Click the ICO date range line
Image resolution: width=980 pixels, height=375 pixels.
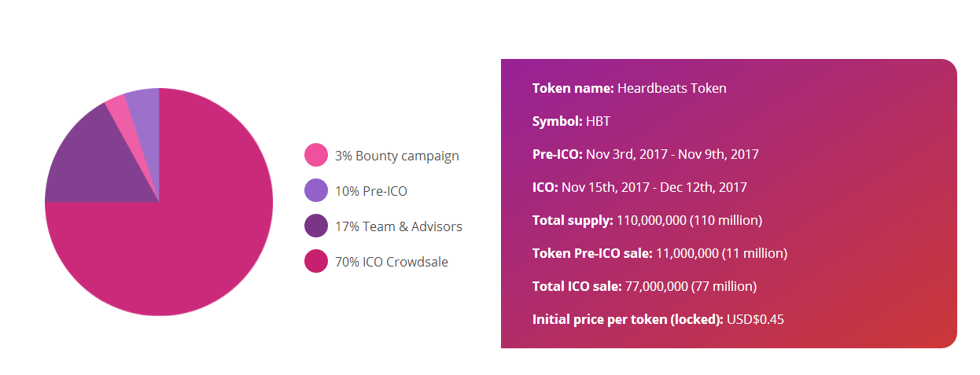pos(639,187)
